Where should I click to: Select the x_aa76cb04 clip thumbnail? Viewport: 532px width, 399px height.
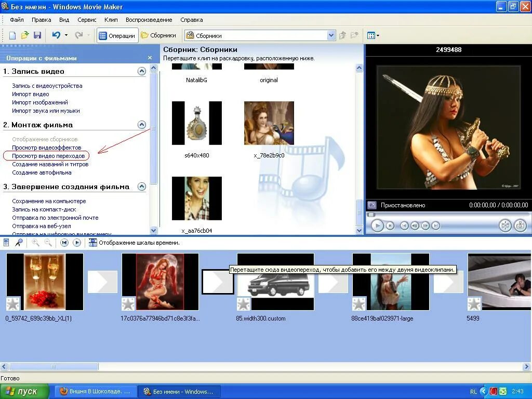(197, 198)
